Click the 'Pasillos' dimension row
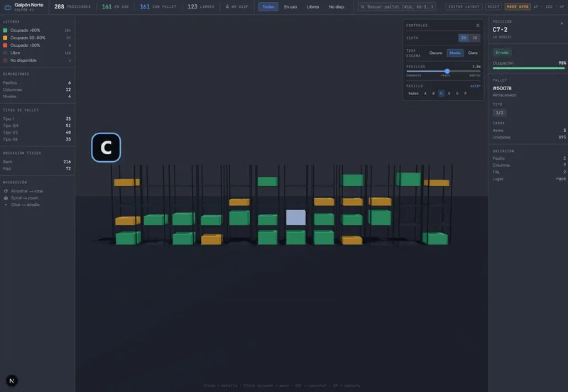 point(37,83)
